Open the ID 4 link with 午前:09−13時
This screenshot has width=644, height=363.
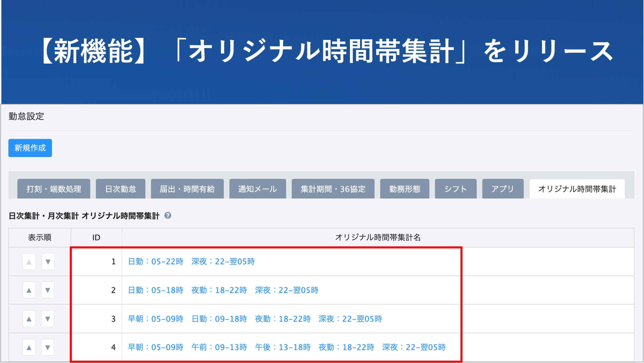click(287, 347)
